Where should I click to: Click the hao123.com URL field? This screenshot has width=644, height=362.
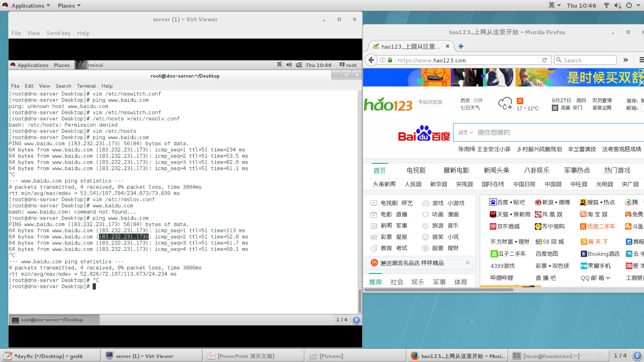click(467, 60)
